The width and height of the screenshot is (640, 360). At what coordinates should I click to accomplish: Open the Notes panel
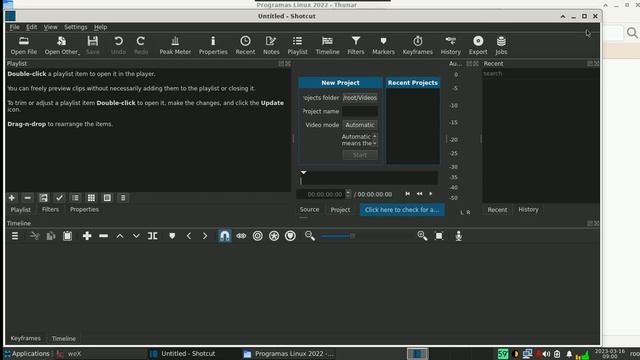271,45
